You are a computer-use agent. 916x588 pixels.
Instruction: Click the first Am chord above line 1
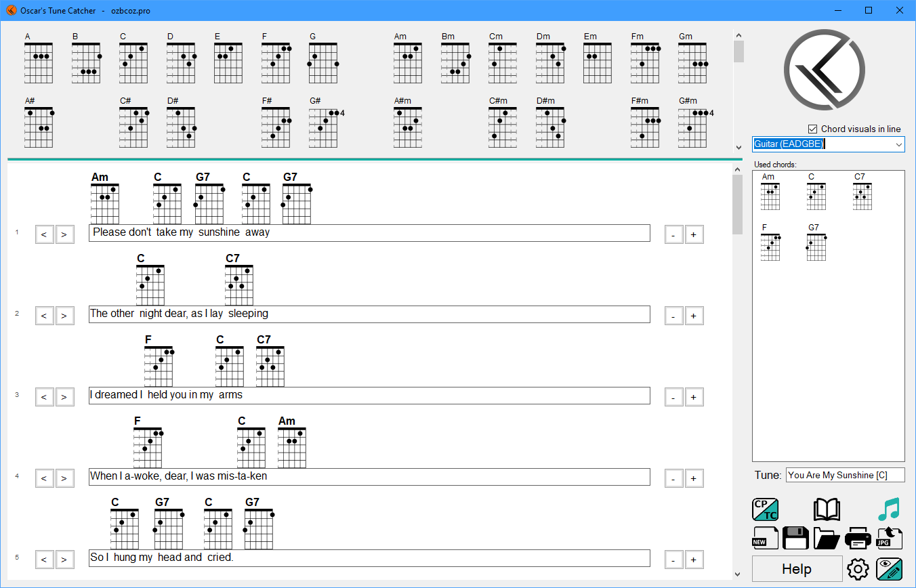point(104,198)
